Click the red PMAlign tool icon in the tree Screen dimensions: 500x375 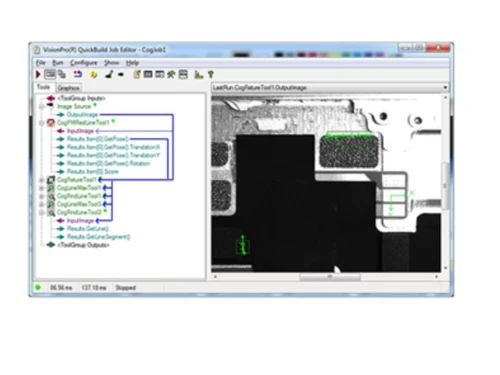[51, 123]
